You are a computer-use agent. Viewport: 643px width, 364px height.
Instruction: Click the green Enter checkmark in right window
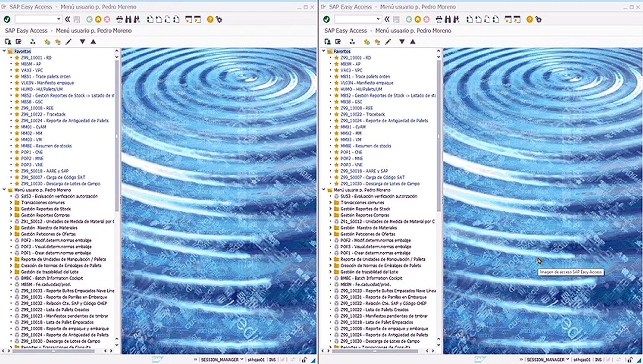(326, 19)
